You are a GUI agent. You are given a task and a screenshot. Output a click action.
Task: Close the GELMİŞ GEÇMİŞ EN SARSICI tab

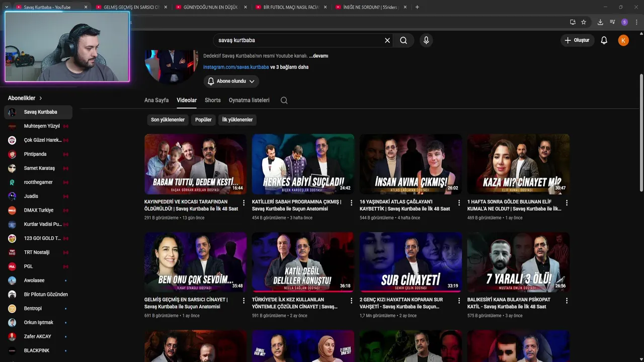click(x=166, y=7)
